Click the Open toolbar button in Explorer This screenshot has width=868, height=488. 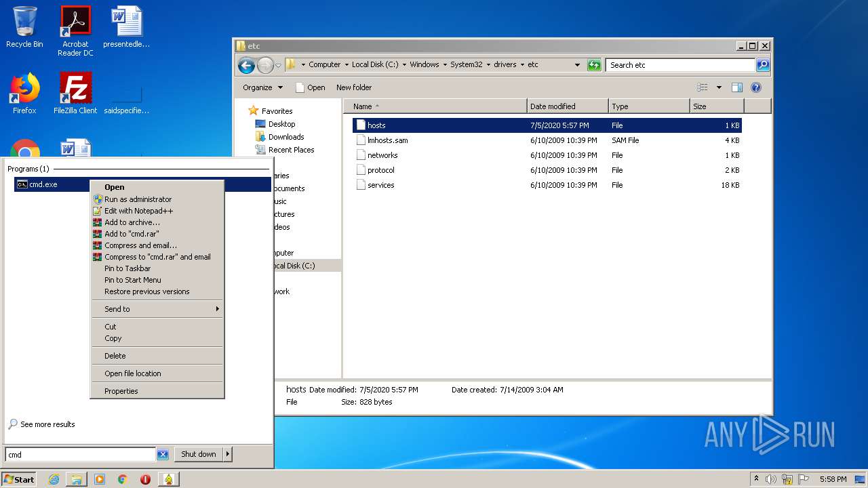tap(311, 87)
